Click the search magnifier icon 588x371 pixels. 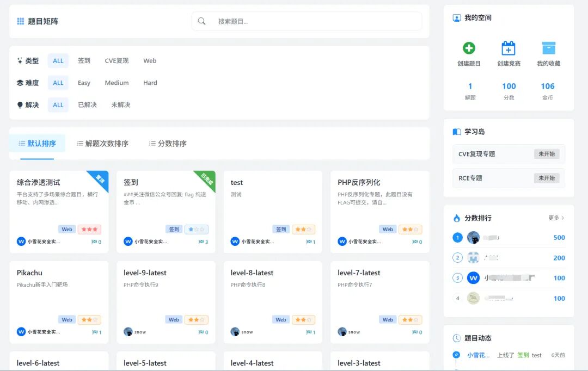(202, 21)
